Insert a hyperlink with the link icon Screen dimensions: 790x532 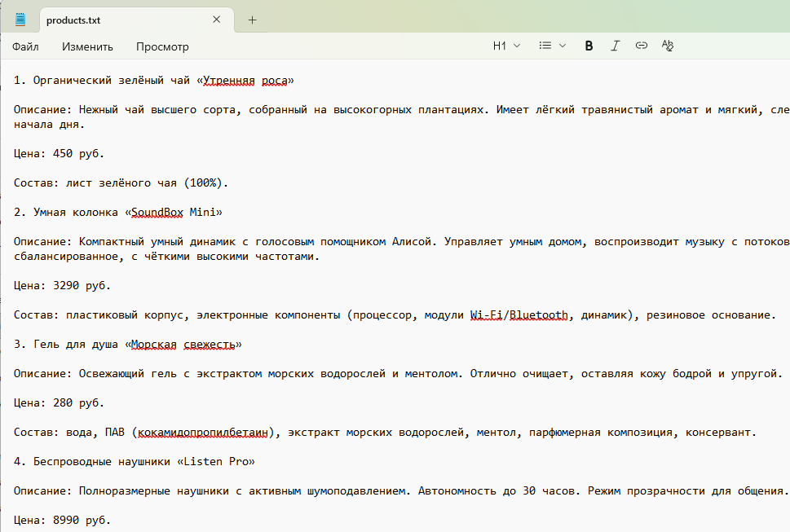tap(642, 46)
